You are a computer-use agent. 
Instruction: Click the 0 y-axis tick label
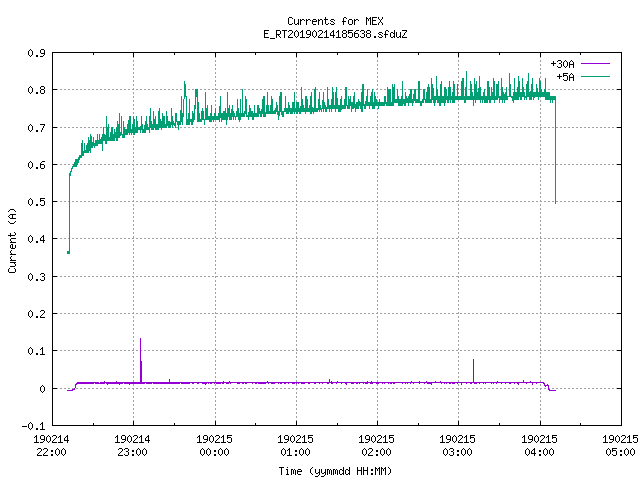point(42,389)
